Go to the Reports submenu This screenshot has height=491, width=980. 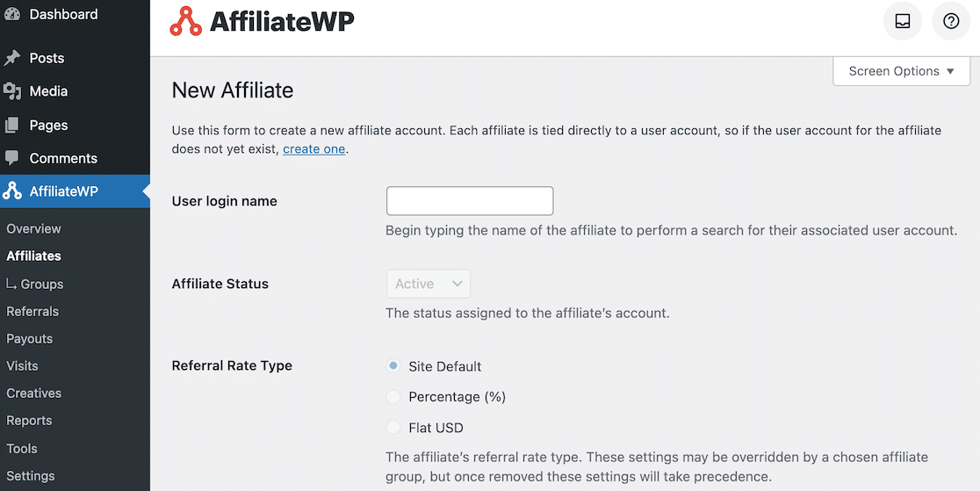coord(29,421)
